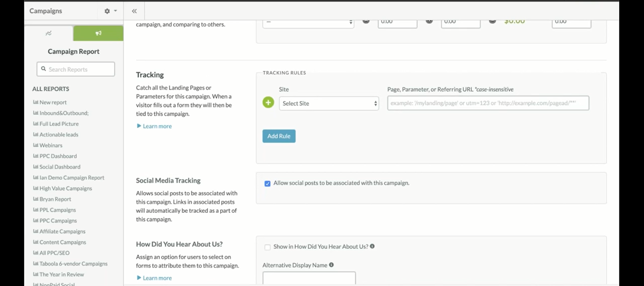Open the Select Site dropdown
The height and width of the screenshot is (286, 644).
pyautogui.click(x=329, y=103)
